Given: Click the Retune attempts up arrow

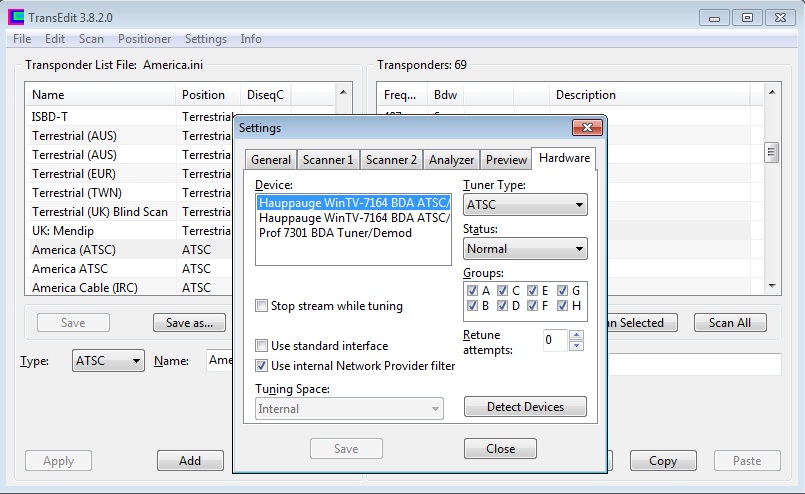Looking at the screenshot, I should click(576, 335).
